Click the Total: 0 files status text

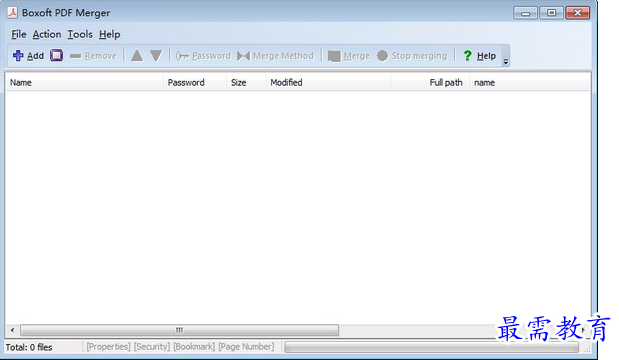(x=29, y=347)
